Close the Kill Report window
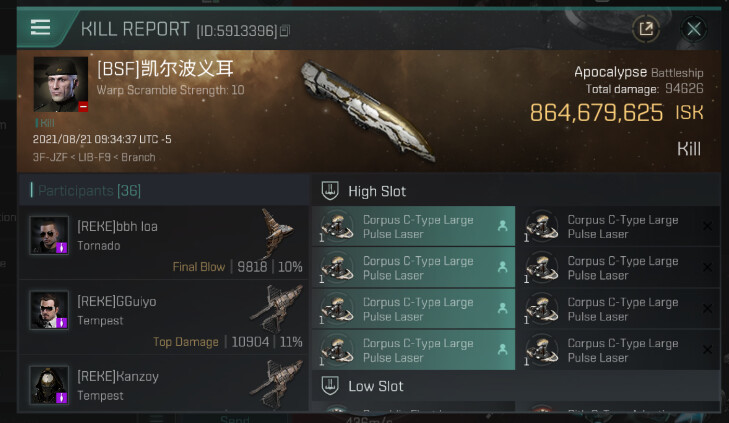 [694, 29]
